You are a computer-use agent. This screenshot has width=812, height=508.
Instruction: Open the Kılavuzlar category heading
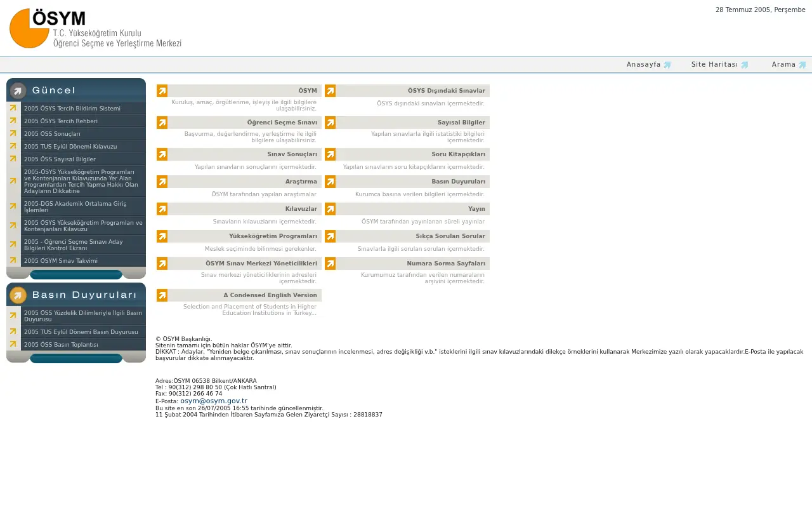coord(301,209)
